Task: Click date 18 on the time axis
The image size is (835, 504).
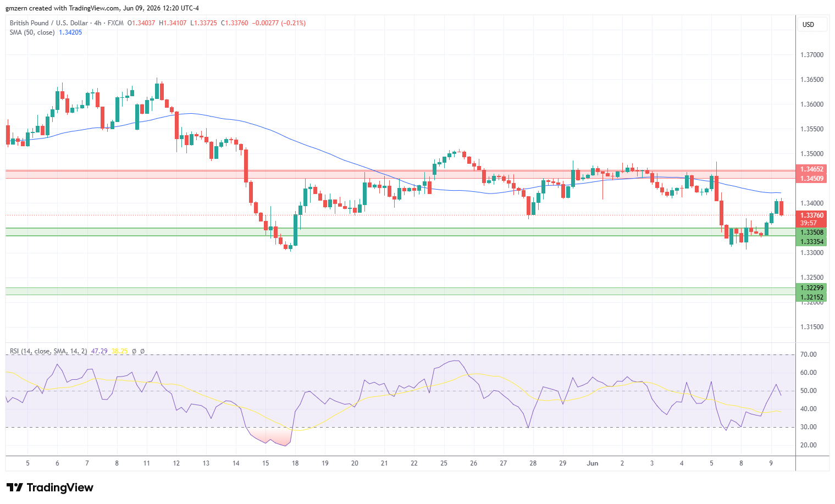Action: pos(295,463)
